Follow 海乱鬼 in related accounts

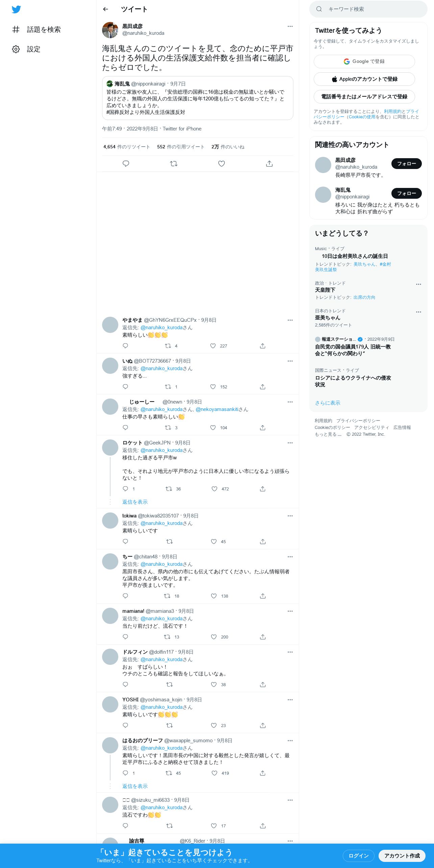point(406,193)
